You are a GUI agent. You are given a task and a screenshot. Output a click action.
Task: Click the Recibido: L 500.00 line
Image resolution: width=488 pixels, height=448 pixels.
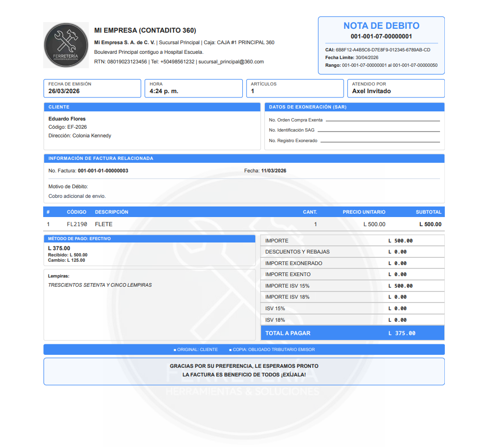click(x=68, y=255)
